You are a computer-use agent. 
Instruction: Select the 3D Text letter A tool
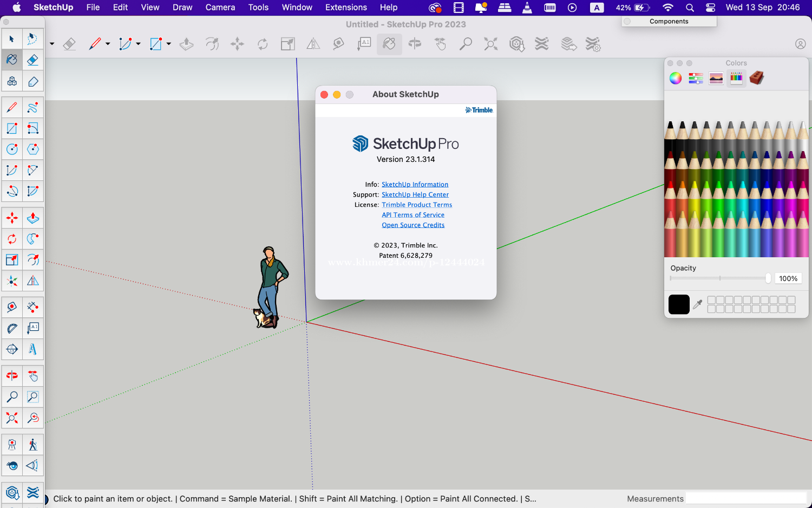click(x=32, y=349)
